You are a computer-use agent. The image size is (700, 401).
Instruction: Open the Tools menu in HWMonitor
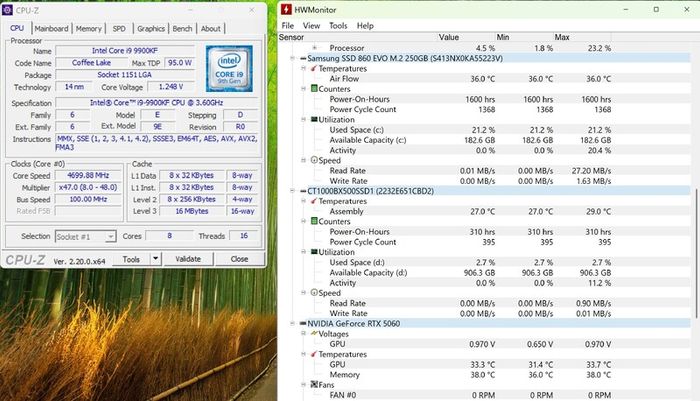point(338,25)
